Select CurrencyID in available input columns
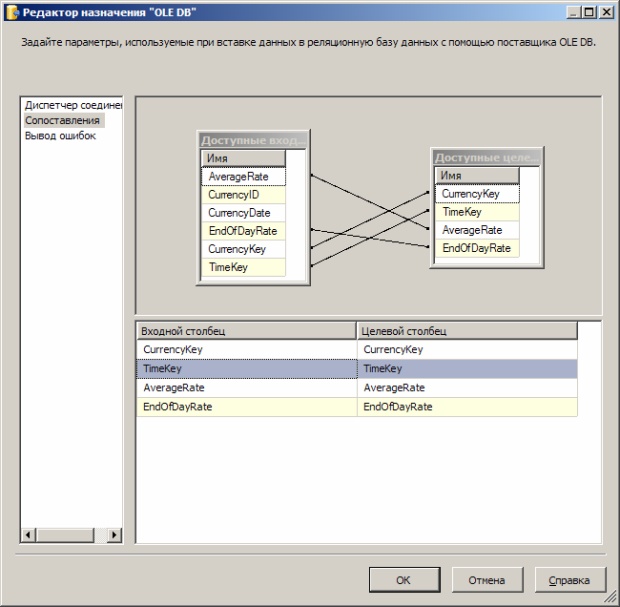This screenshot has width=620, height=607. pyautogui.click(x=243, y=195)
